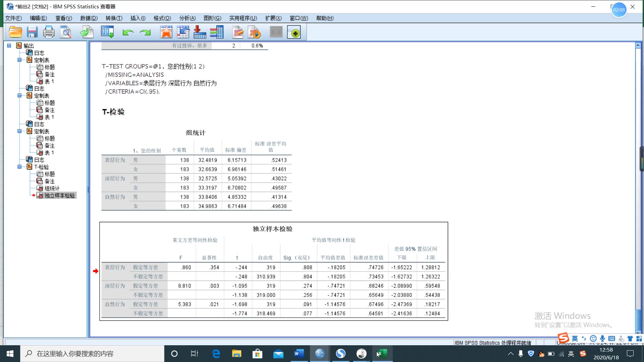Click the Go to Data star icon
The image size is (644, 362).
(x=166, y=33)
